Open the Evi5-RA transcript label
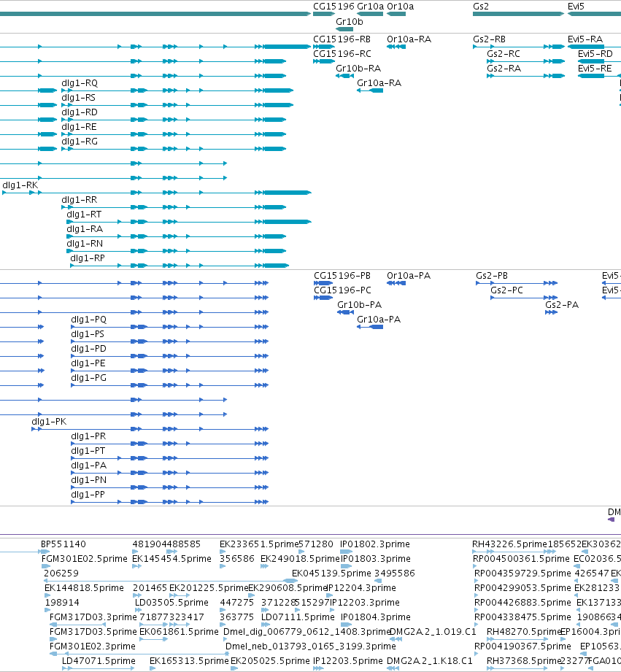The image size is (621, 672). point(585,39)
